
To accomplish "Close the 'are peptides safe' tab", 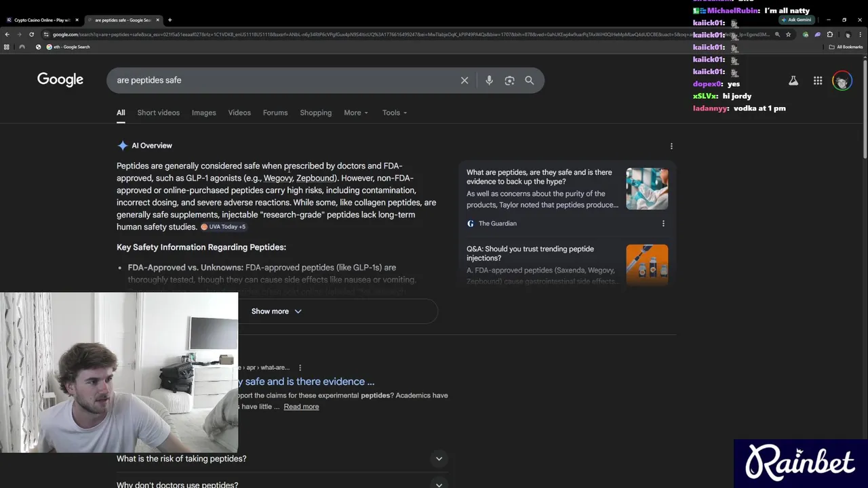I will (157, 20).
